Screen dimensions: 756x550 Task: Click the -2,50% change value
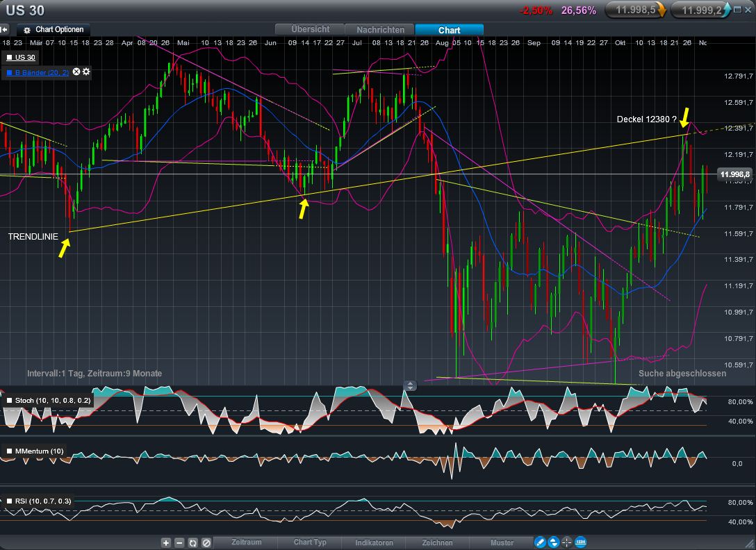(x=535, y=10)
